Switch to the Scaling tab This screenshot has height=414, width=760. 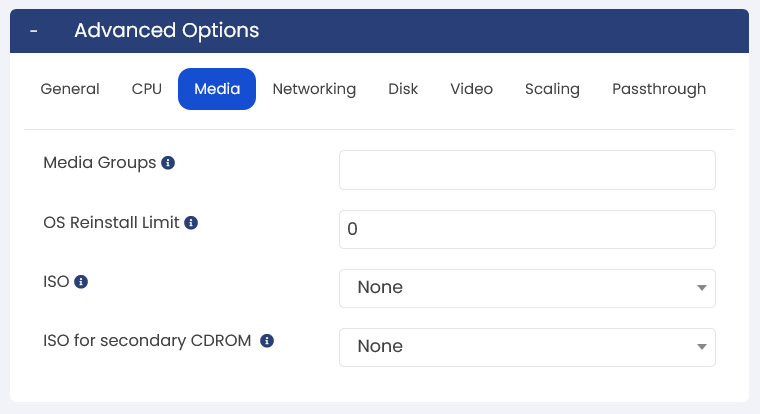[x=552, y=89]
